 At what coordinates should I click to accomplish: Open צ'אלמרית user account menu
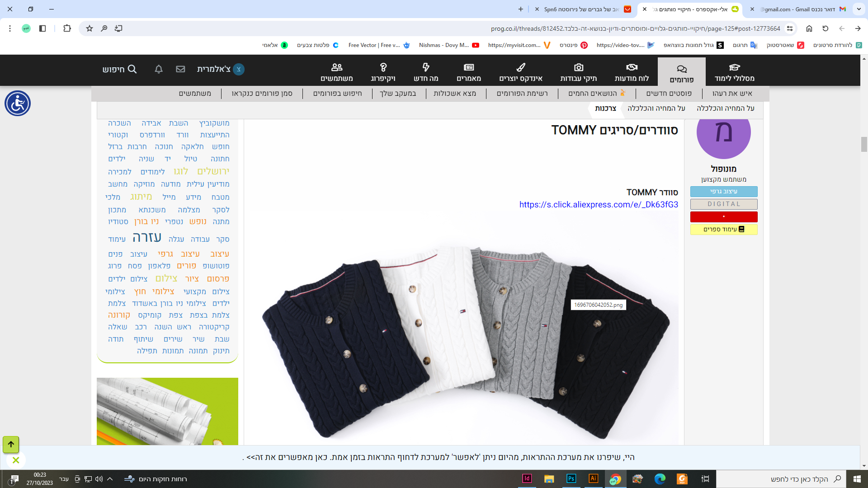[220, 69]
